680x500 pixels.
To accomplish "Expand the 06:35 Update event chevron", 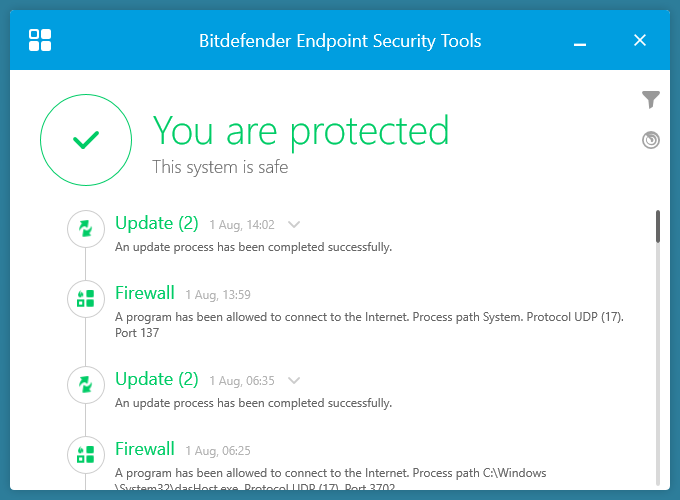I will [x=294, y=380].
